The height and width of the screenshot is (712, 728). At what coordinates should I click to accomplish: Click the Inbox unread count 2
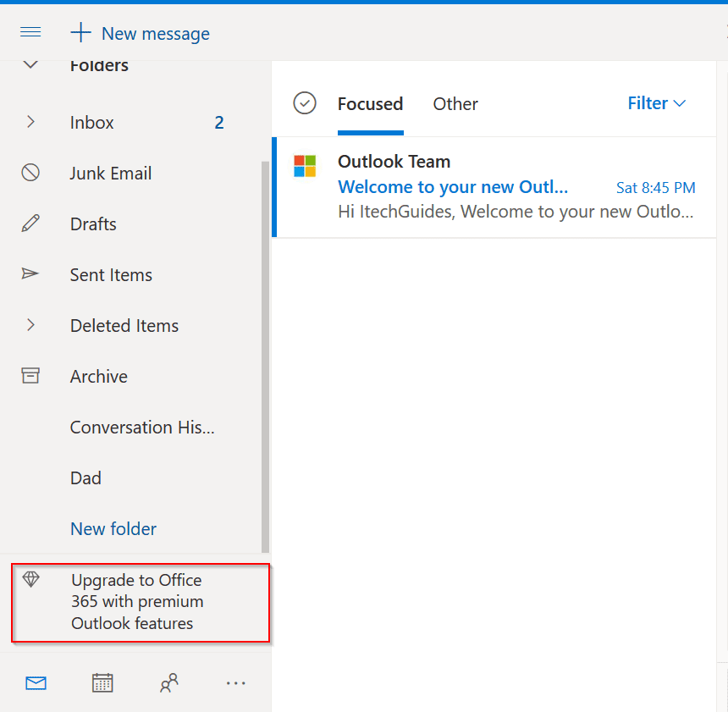pyautogui.click(x=219, y=123)
